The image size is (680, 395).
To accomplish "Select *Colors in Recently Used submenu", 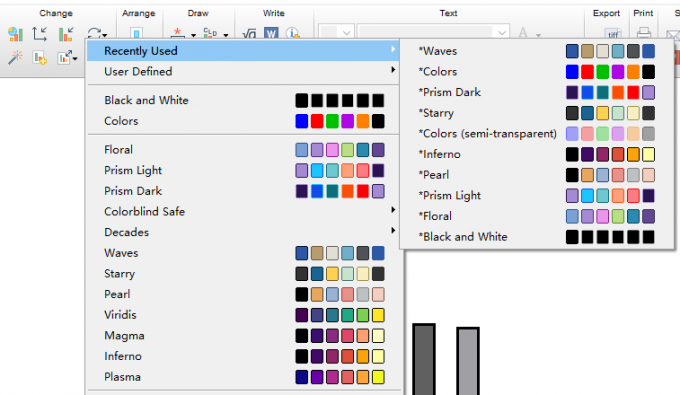I will click(x=537, y=72).
